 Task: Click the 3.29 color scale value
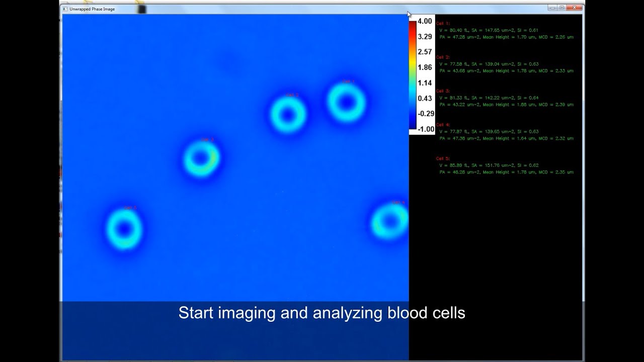pyautogui.click(x=425, y=37)
